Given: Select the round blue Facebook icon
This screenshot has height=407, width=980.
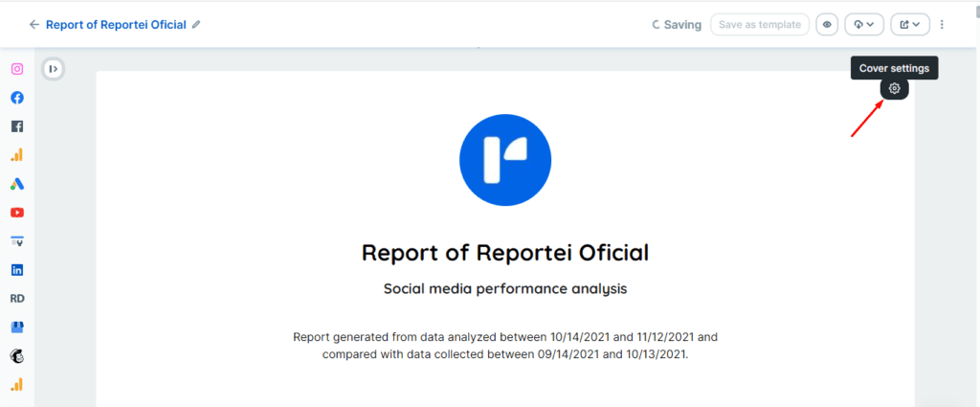Looking at the screenshot, I should coord(17,98).
